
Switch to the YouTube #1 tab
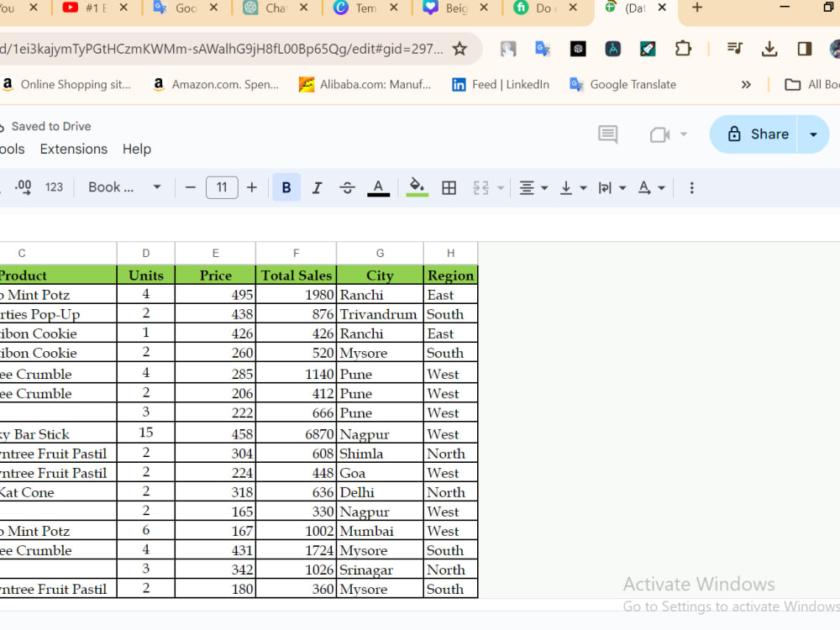86,8
